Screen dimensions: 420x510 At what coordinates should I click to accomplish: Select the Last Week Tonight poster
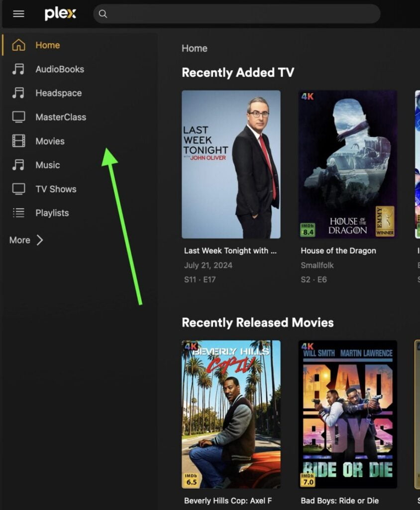231,164
